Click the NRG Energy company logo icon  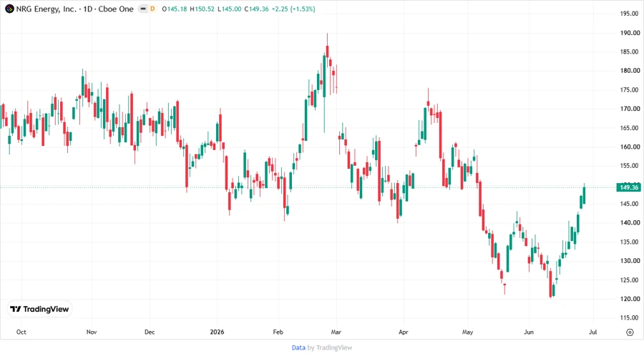[9, 9]
